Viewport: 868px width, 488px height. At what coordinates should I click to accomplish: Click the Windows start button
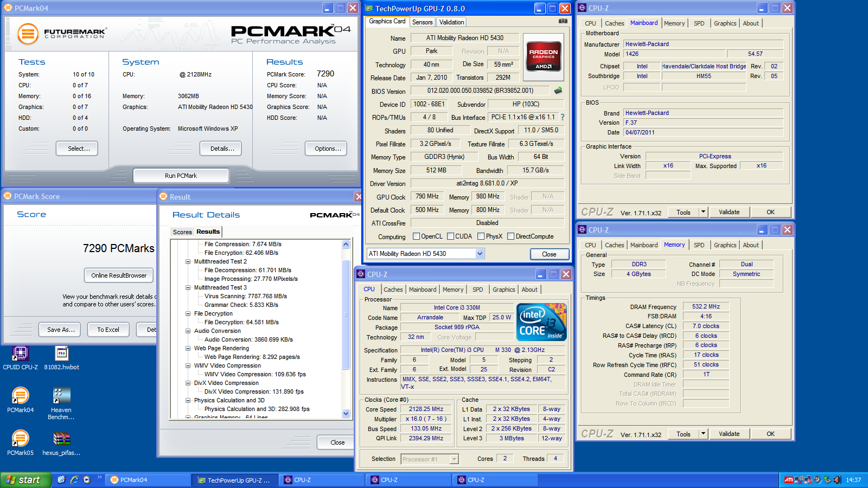tap(26, 480)
